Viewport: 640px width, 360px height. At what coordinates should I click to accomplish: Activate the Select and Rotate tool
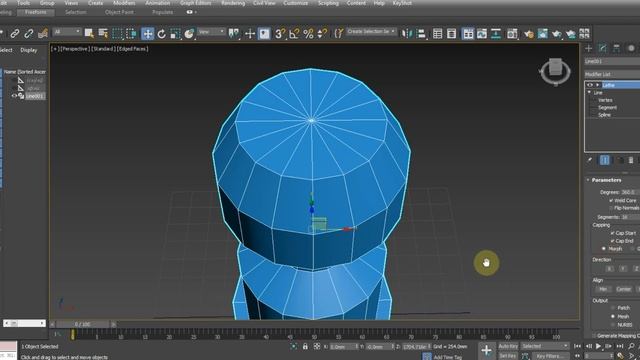162,33
